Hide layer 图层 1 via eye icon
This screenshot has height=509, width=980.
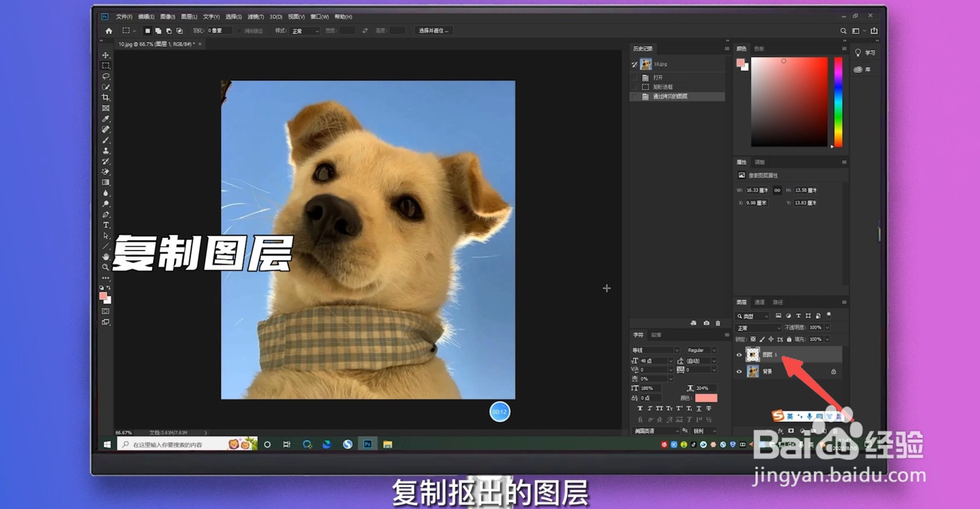tap(739, 355)
